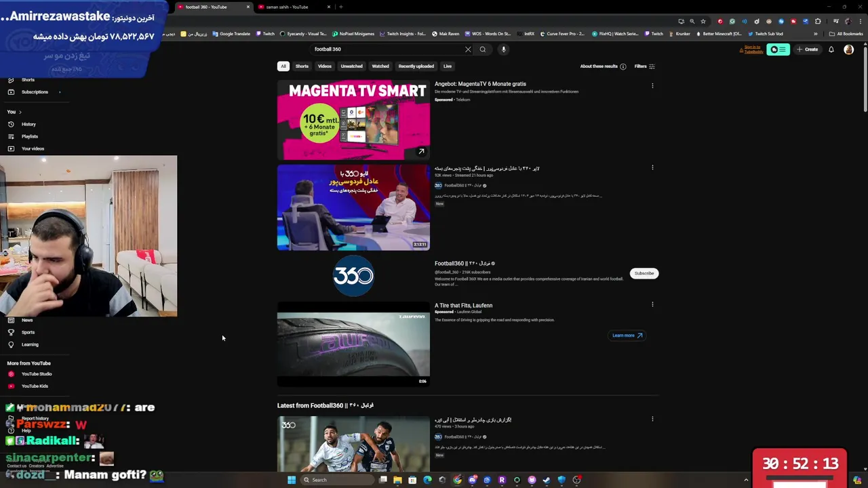Viewport: 868px width, 488px height.
Task: Open the NoPixel Minigames bookmark
Action: coord(353,34)
